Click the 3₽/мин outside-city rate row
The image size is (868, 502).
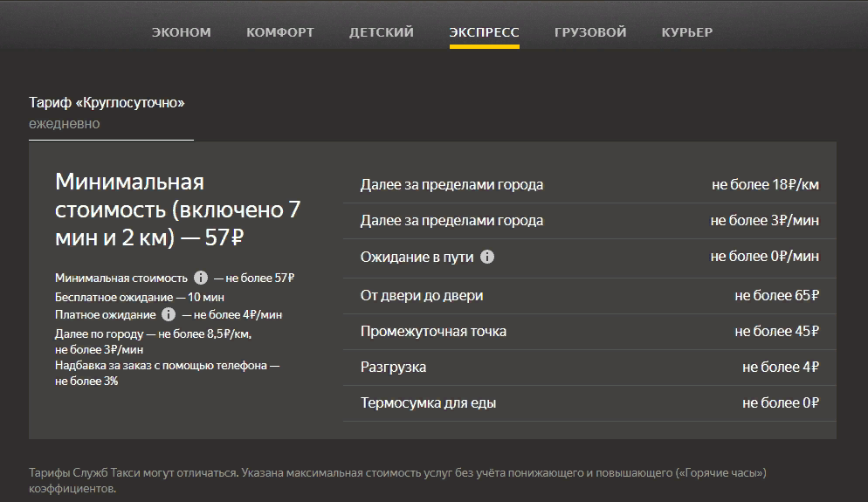pos(589,221)
